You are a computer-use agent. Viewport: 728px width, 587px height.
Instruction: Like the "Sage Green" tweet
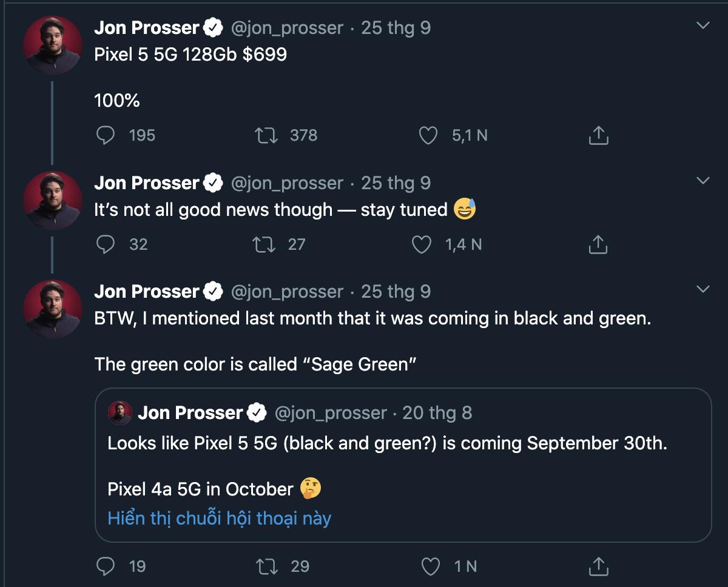tap(430, 566)
